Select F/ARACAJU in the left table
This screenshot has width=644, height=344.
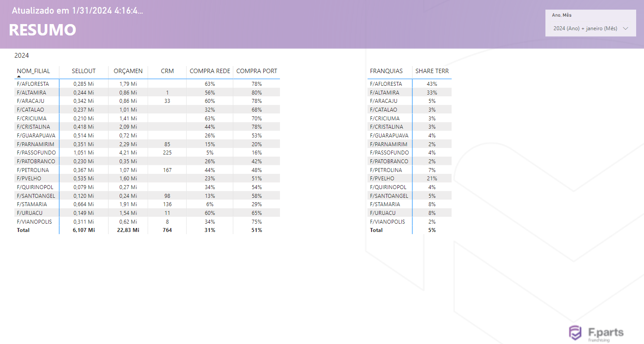pyautogui.click(x=31, y=101)
